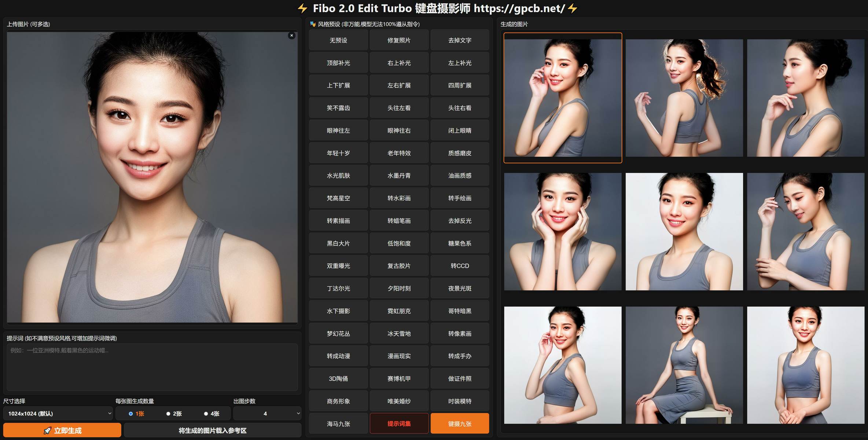This screenshot has height=440, width=868.
Task: Select the 转CCD preset
Action: tap(460, 266)
